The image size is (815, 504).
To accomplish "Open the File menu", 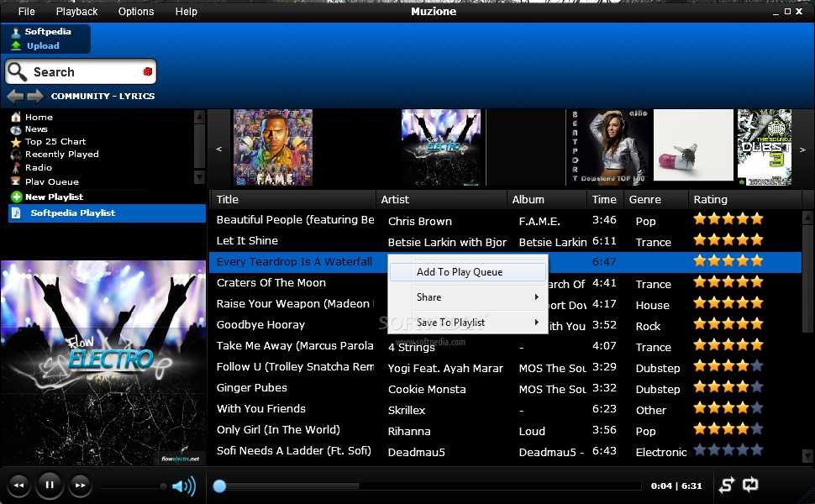I will point(27,12).
